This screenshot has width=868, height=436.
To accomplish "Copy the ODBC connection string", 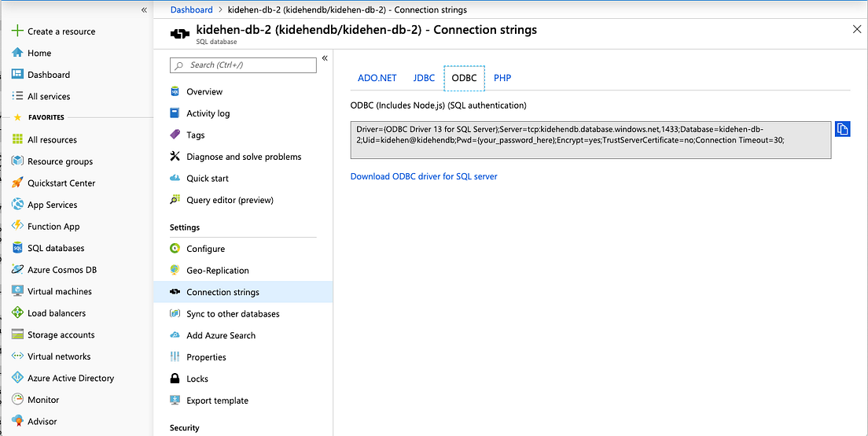I will point(842,129).
